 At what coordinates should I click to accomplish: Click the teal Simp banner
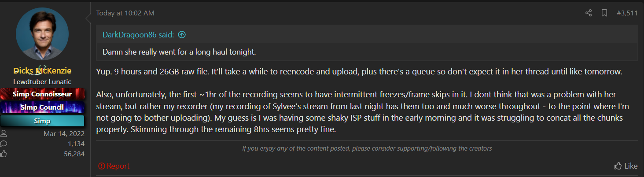(x=42, y=121)
